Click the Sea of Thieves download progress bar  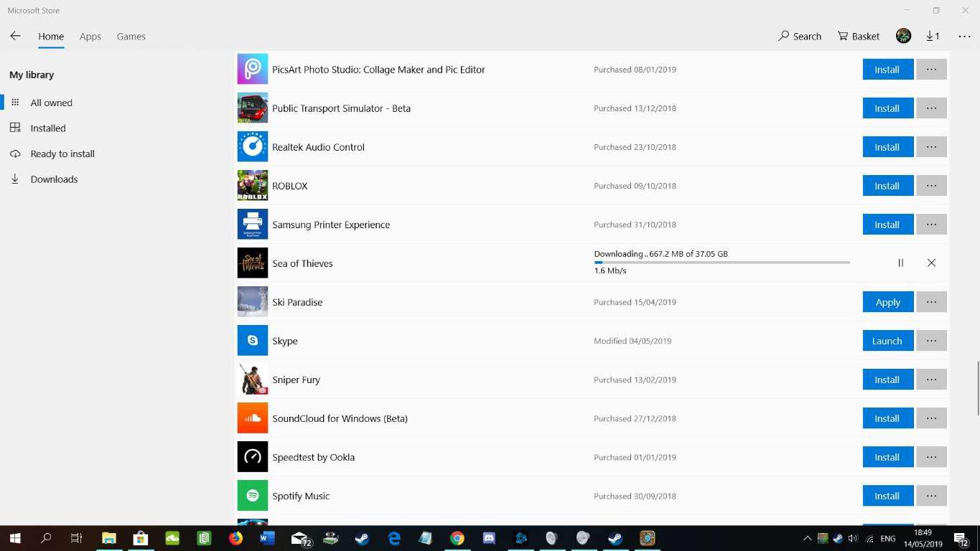(722, 263)
